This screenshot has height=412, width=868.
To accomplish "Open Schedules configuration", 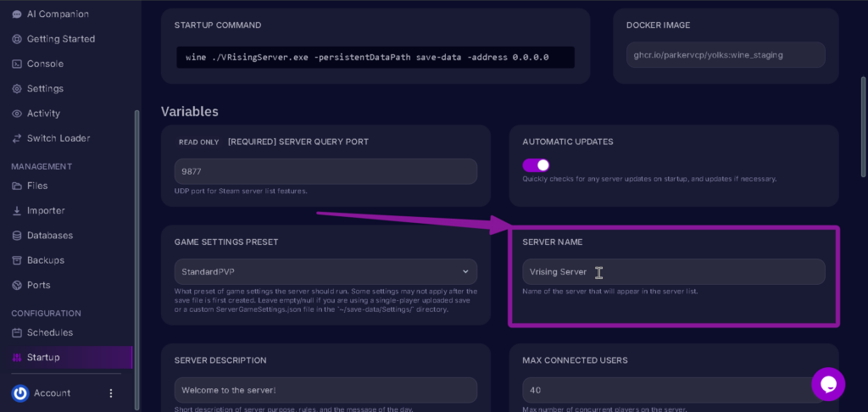I will point(50,333).
